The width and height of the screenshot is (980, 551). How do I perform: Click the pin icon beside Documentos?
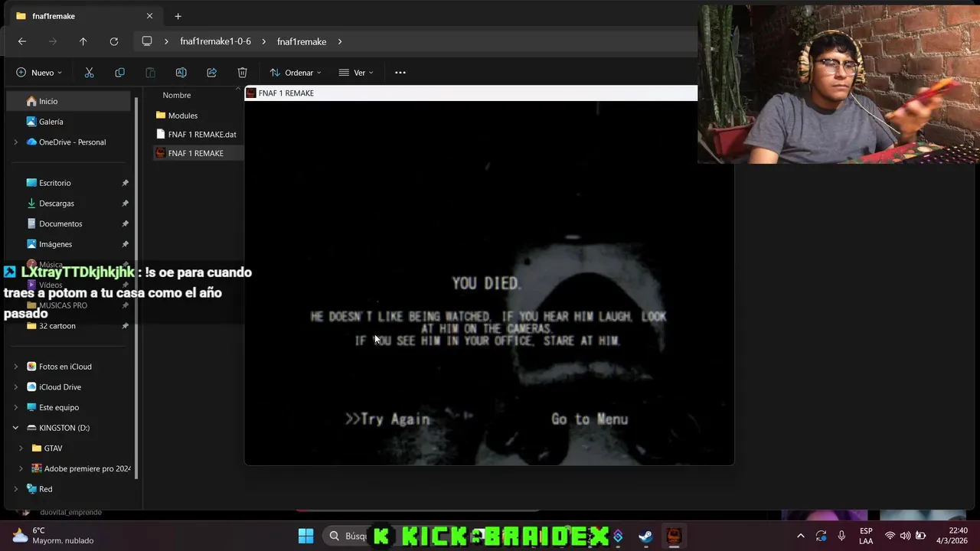125,223
